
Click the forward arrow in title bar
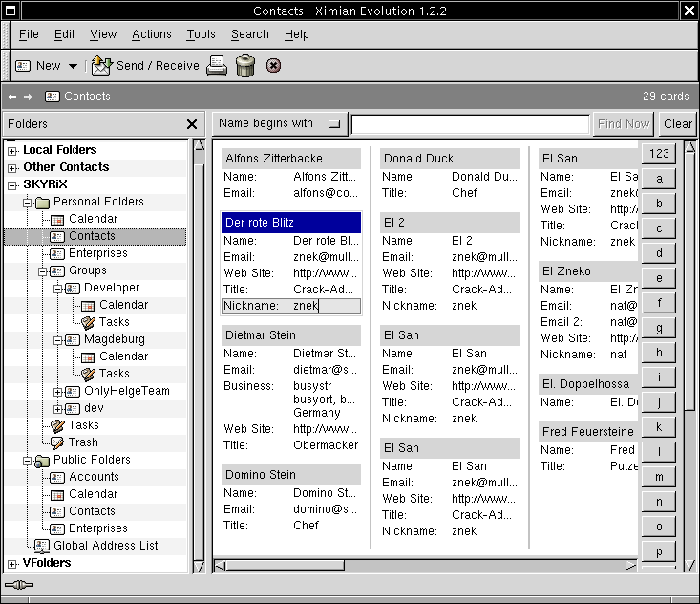click(28, 97)
